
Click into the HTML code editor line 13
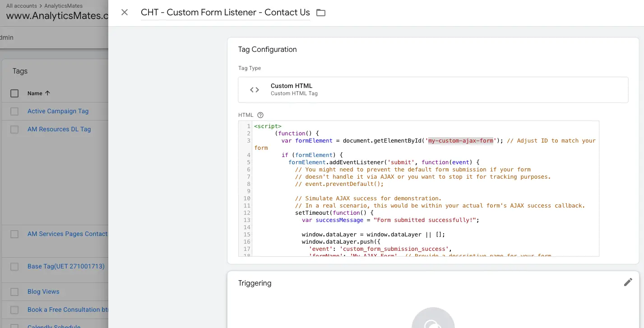390,220
